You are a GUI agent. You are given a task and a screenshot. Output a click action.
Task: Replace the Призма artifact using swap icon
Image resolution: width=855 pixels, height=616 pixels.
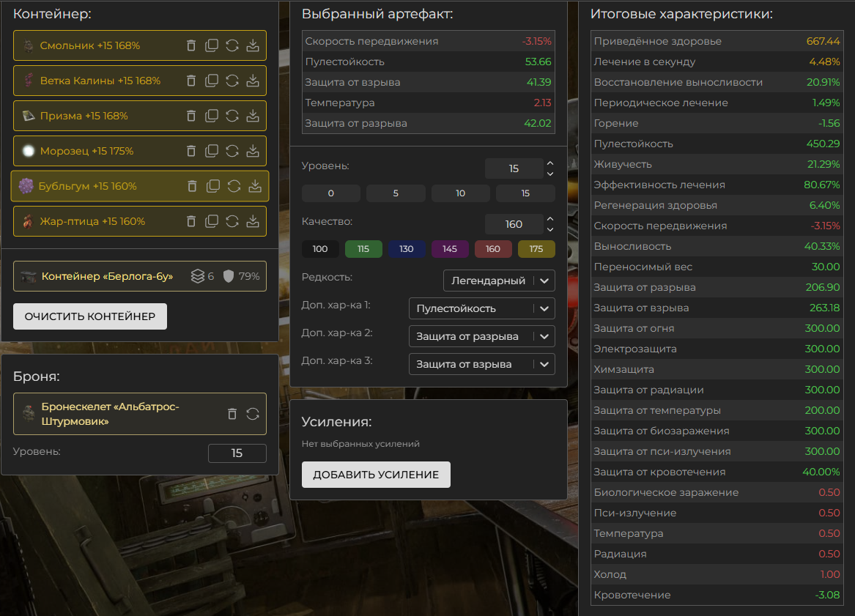point(232,116)
